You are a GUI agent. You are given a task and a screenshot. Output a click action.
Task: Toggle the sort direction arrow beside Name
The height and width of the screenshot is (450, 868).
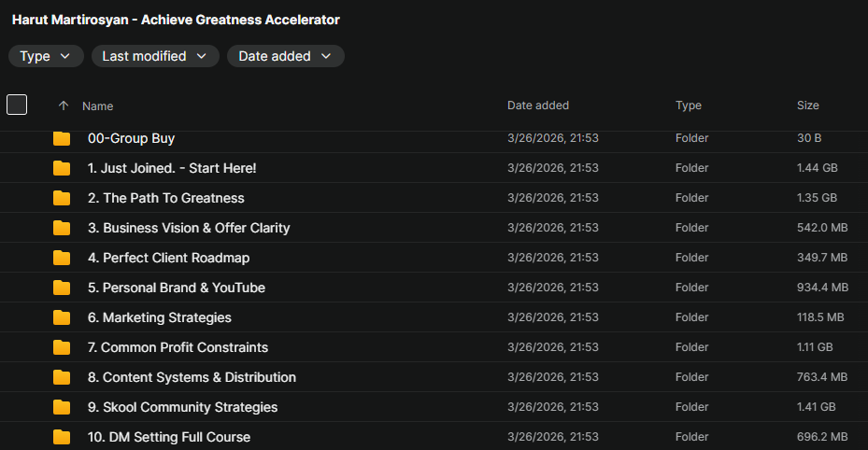click(x=64, y=105)
